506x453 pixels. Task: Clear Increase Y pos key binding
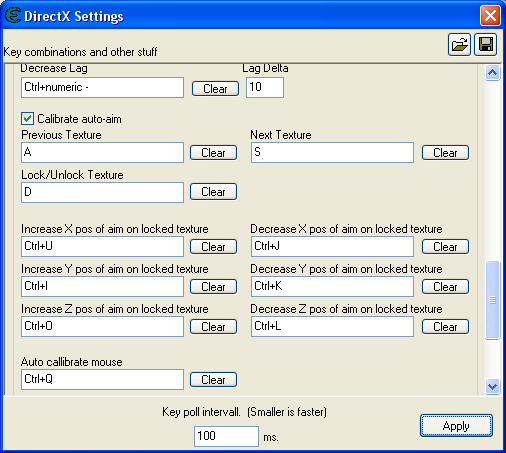[x=213, y=287]
